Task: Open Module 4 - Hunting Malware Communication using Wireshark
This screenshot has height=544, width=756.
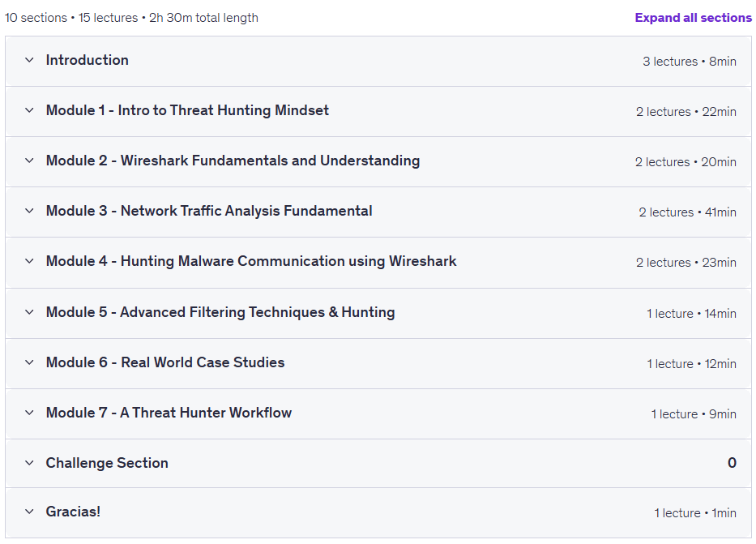Action: tap(251, 261)
